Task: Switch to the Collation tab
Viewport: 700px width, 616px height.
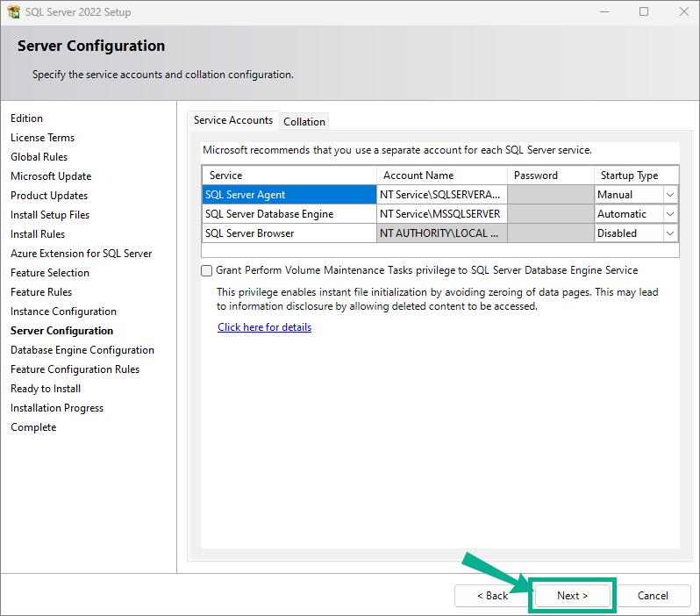Action: 304,121
